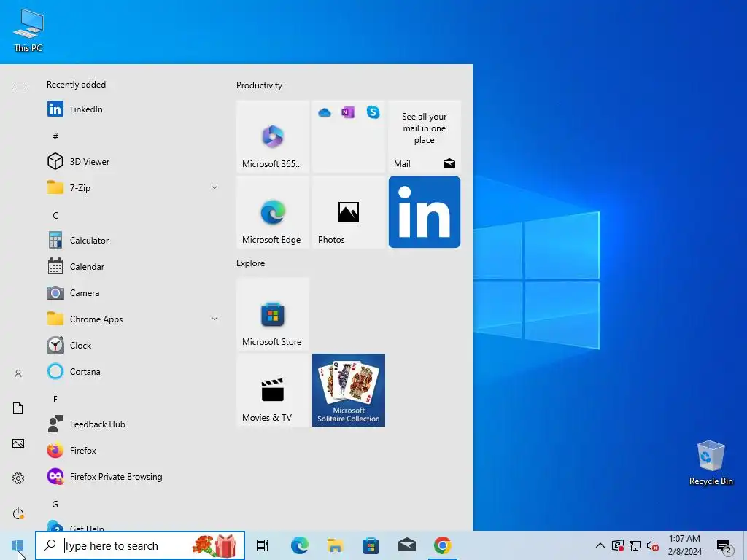Open Microsoft Store from the taskbar
Image resolution: width=747 pixels, height=560 pixels.
click(x=371, y=545)
